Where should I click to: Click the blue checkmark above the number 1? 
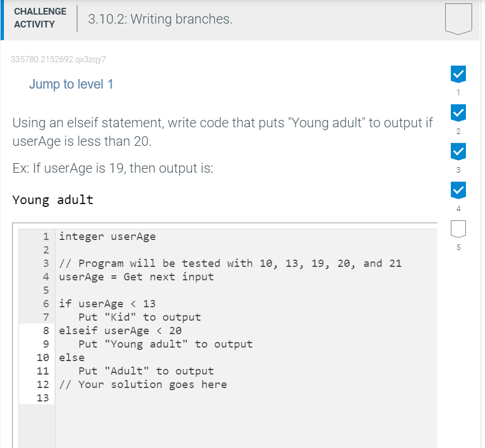(458, 74)
